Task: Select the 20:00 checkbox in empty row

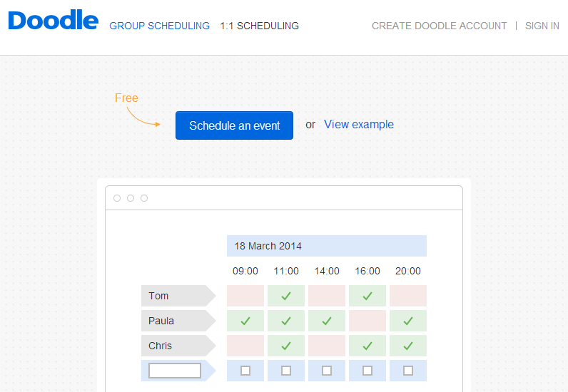Action: tap(408, 371)
